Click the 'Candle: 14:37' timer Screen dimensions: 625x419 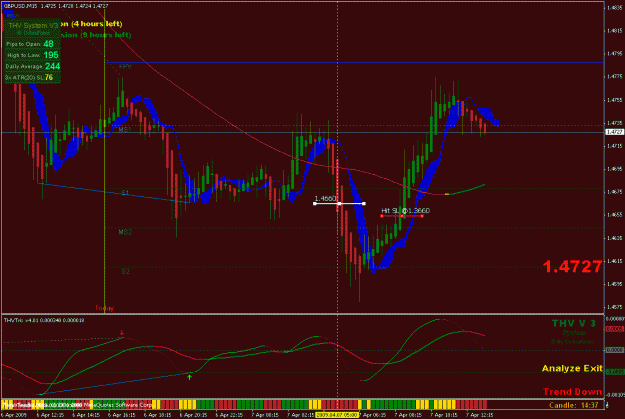tap(574, 405)
